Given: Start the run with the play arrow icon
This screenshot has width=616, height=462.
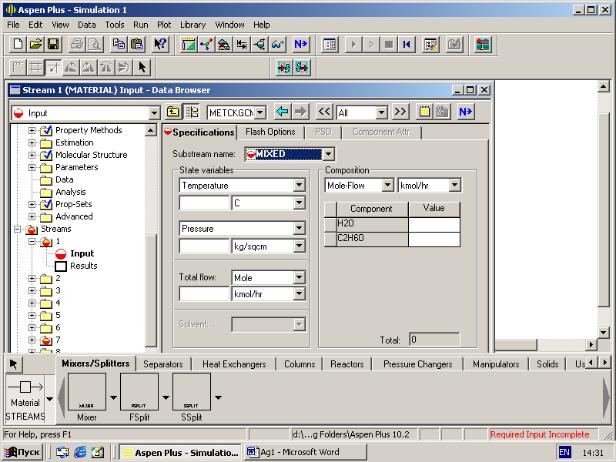Looking at the screenshot, I should pos(353,44).
